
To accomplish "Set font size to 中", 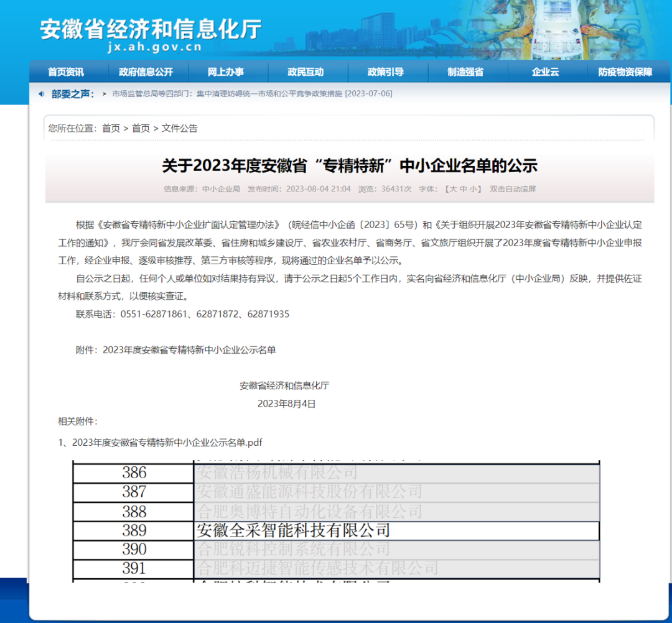I will pyautogui.click(x=463, y=189).
